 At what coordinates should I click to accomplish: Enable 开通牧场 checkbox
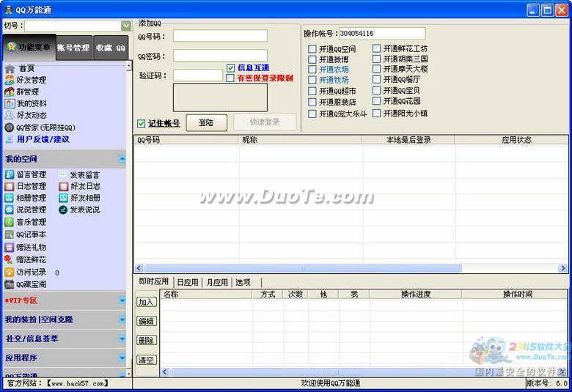point(312,80)
